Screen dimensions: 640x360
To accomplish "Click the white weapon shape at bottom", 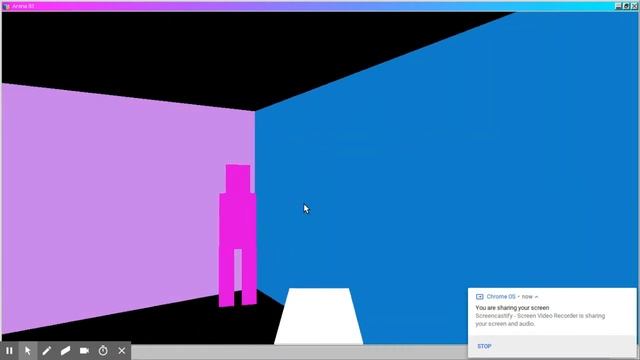I will 318,316.
